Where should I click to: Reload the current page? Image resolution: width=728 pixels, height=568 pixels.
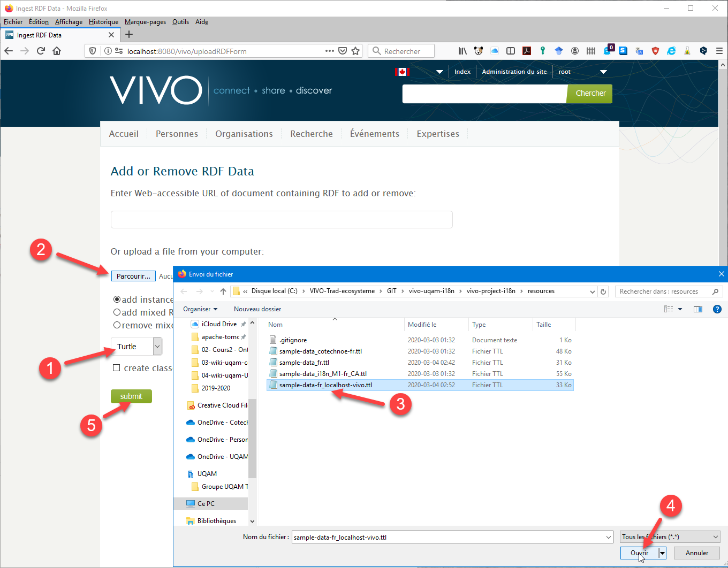(x=41, y=51)
